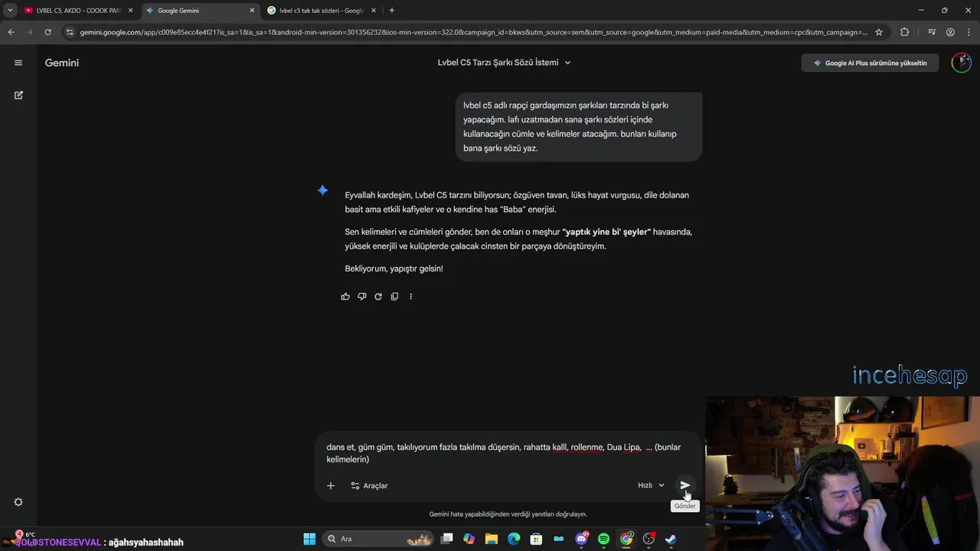Start a new chat with edit icon
Image resolution: width=980 pixels, height=551 pixels.
click(x=18, y=95)
